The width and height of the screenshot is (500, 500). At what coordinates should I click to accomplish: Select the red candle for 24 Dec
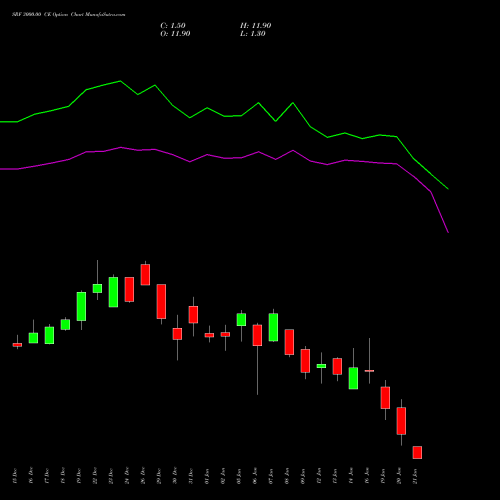pyautogui.click(x=129, y=289)
